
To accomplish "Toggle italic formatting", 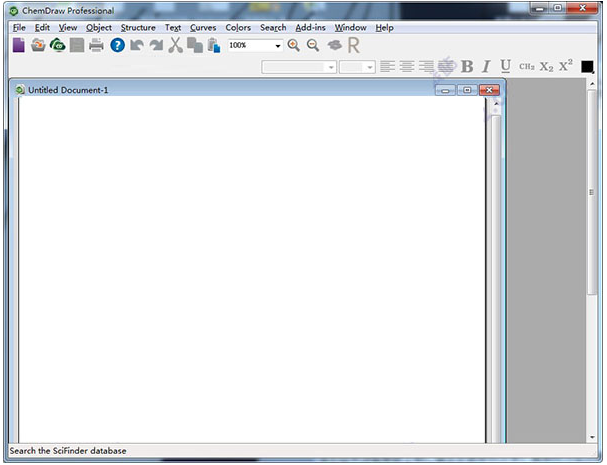I will 486,67.
